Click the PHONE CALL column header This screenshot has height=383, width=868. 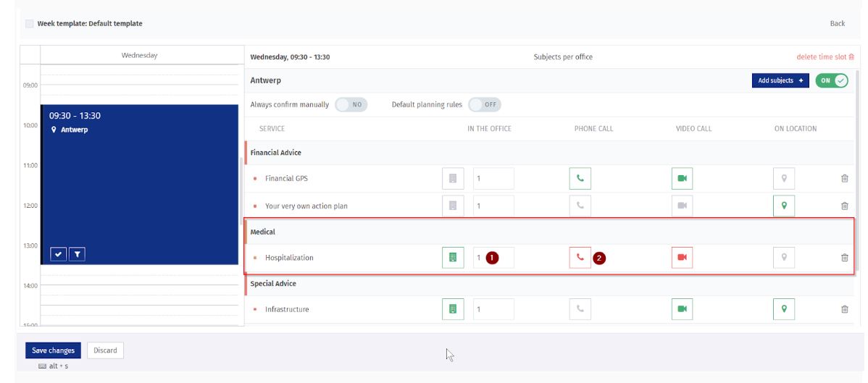tap(593, 128)
